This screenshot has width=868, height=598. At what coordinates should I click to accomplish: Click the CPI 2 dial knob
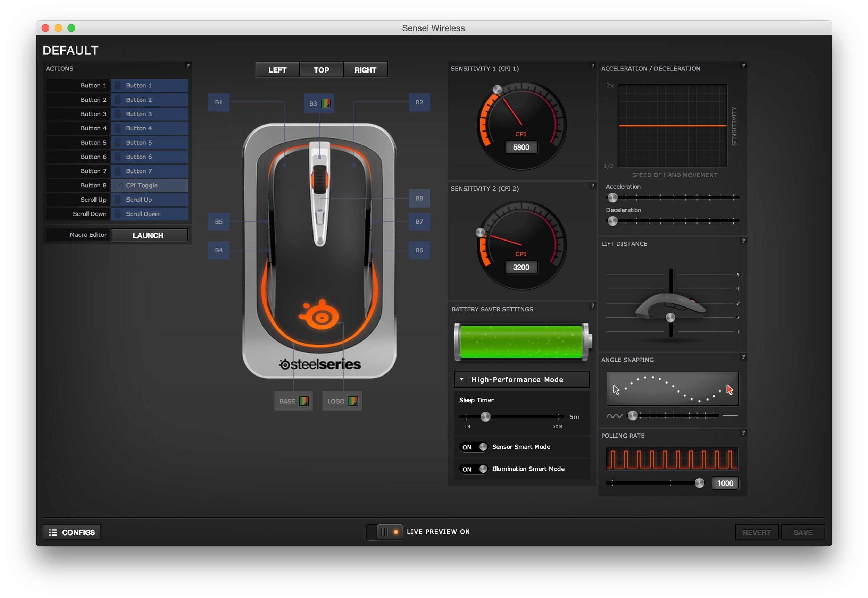click(480, 232)
